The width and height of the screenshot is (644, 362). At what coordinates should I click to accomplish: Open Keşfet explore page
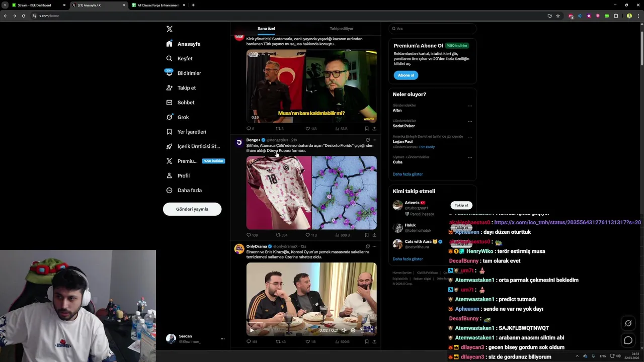[x=180, y=58]
